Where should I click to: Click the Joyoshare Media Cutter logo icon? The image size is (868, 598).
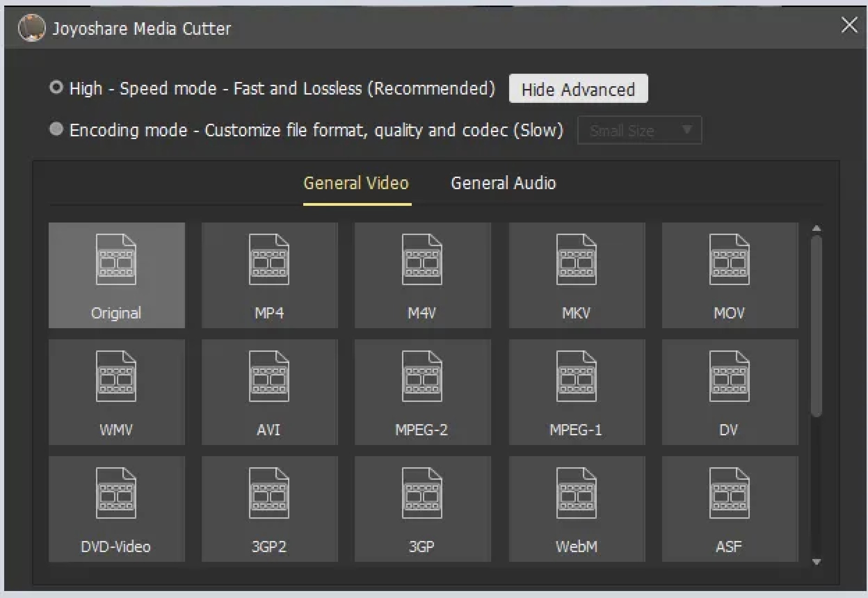(32, 28)
